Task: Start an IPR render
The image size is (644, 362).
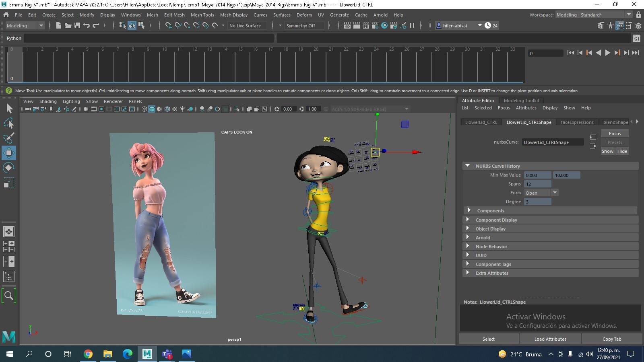Action: [x=365, y=25]
